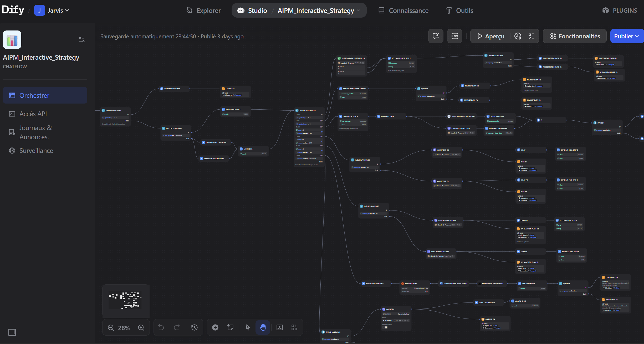Select the SET LANGUAGE & STEP 2 node

point(402,64)
